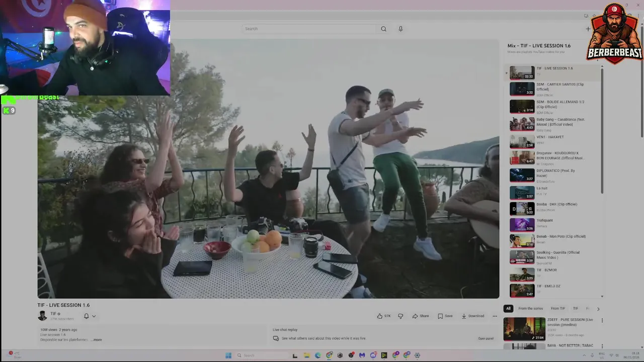Play TIF - EMOJI DZ playlist item
Viewport: 644px width, 362px height.
point(553,290)
